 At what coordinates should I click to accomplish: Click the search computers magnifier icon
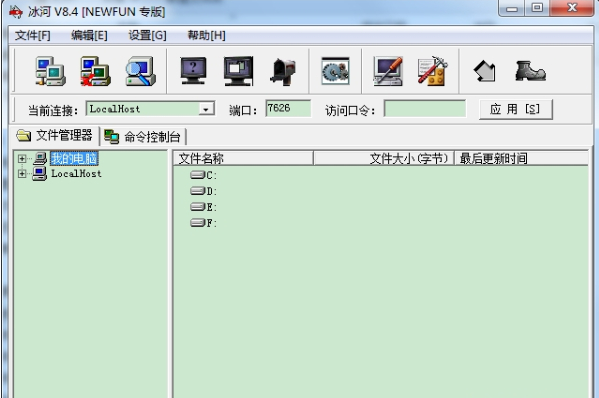[x=141, y=71]
